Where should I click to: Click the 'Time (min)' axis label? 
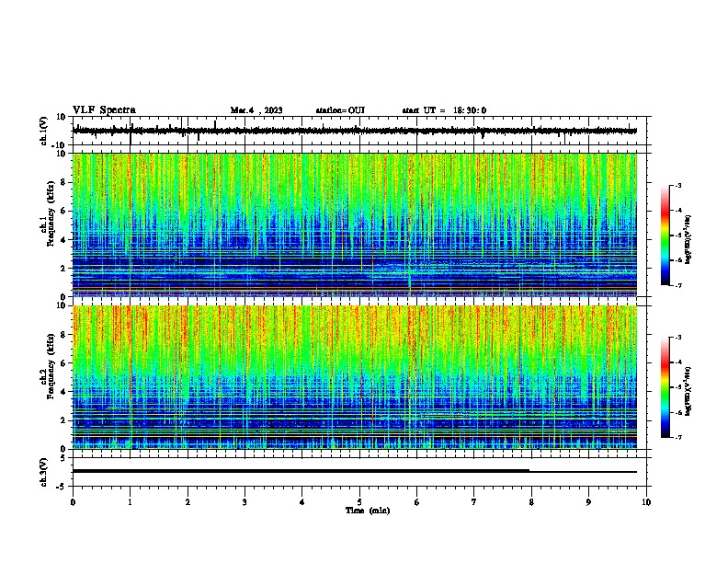[368, 511]
